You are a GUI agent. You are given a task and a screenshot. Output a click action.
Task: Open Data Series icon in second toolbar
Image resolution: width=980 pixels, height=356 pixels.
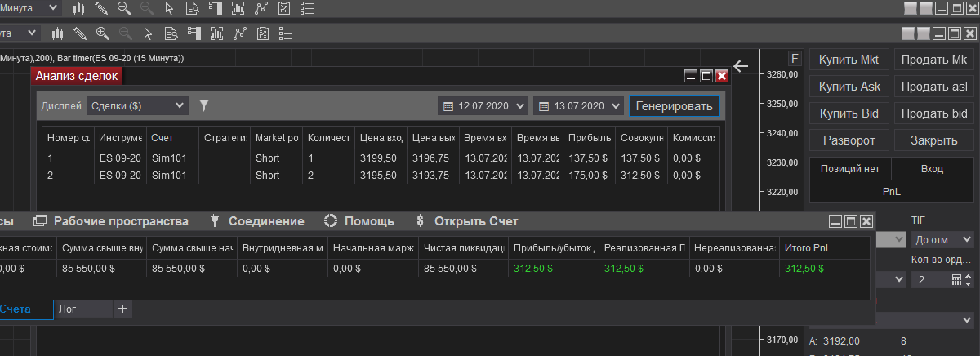tap(217, 33)
